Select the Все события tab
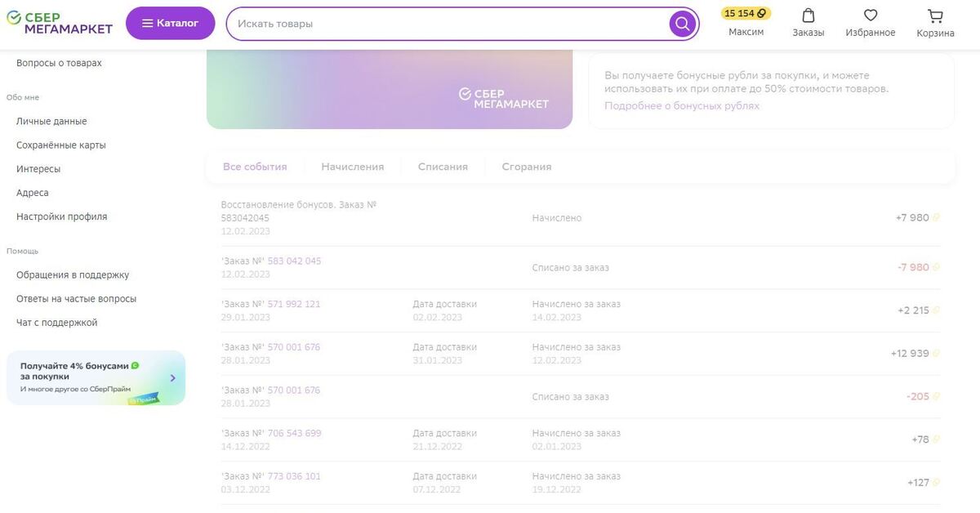This screenshot has width=980, height=513. point(255,167)
